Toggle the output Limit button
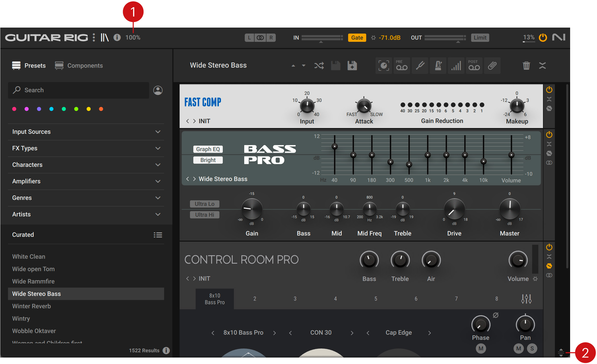Image resolution: width=597 pixels, height=364 pixels. click(480, 38)
